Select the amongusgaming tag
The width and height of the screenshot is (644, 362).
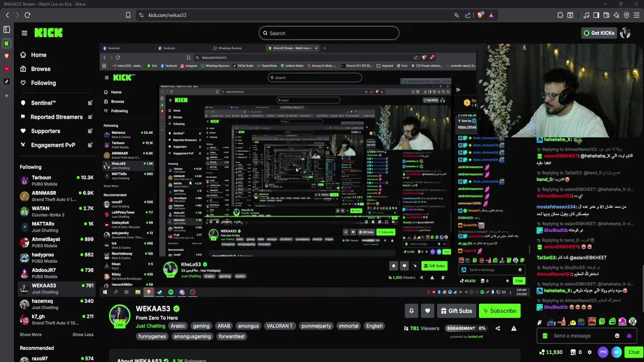[x=192, y=336]
